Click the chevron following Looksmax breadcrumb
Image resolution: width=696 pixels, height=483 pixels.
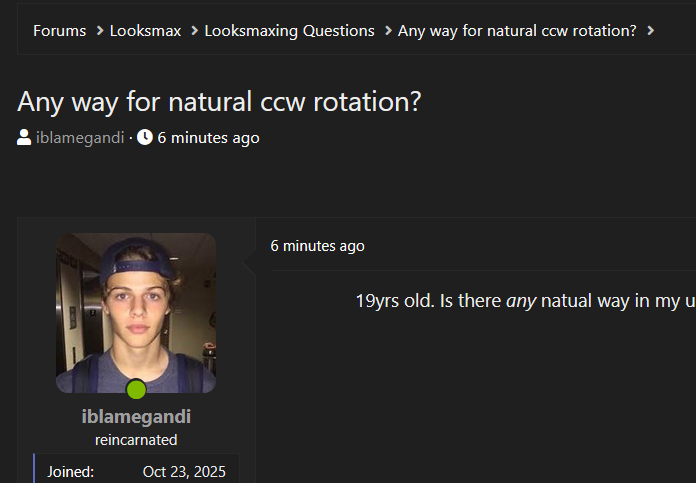(x=194, y=31)
